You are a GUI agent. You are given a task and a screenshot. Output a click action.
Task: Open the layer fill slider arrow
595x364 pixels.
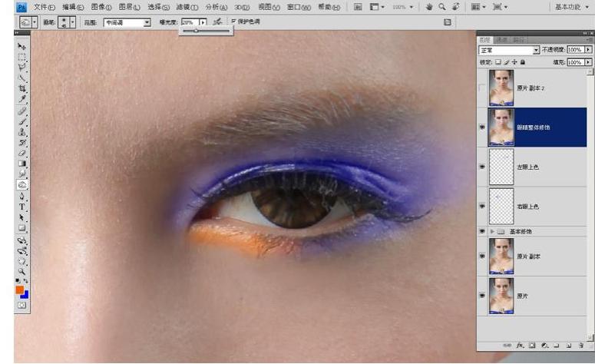point(588,62)
